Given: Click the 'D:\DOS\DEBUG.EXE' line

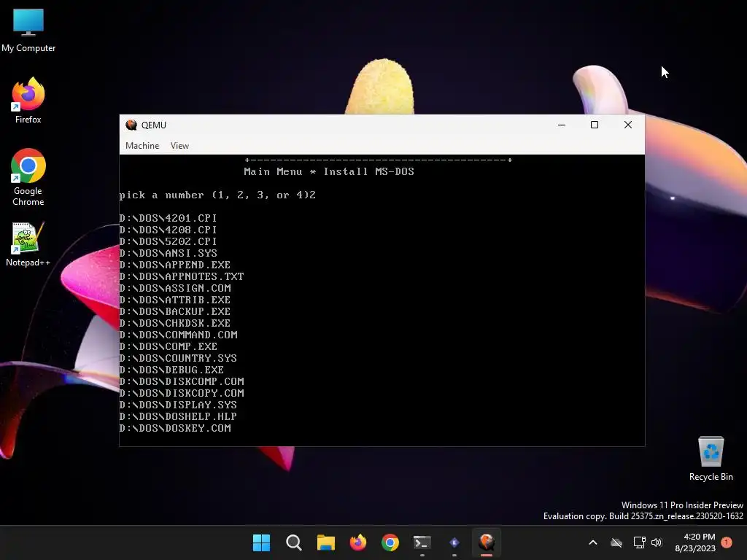Looking at the screenshot, I should pos(171,370).
